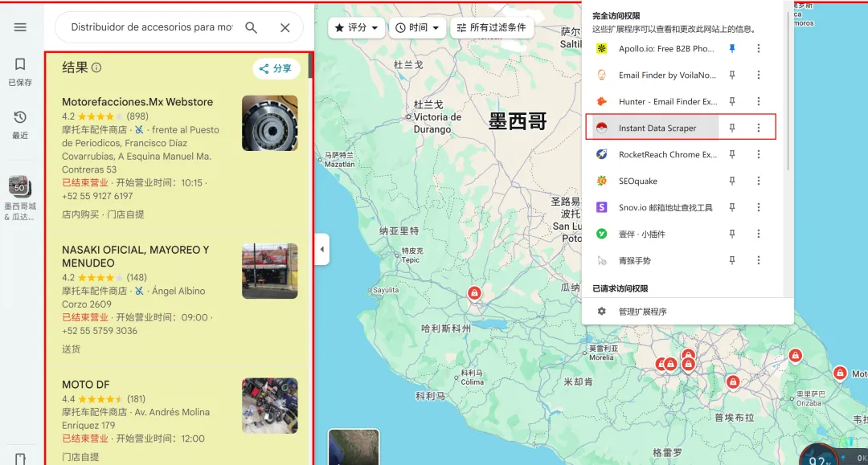Open more options for Instant Data Scraper
The width and height of the screenshot is (868, 465).
click(x=759, y=128)
